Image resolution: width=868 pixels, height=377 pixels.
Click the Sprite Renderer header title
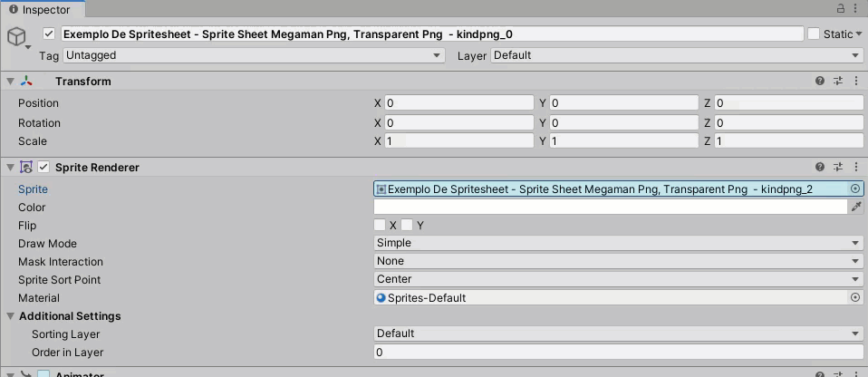tap(97, 167)
